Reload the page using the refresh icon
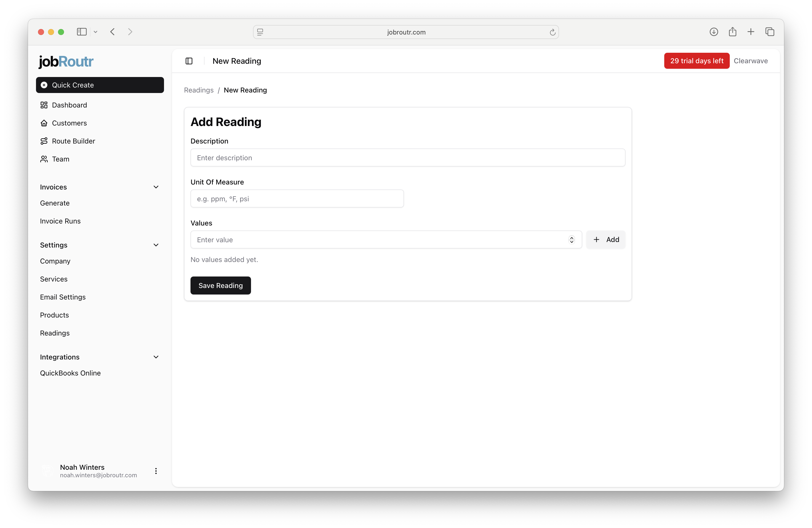This screenshot has width=812, height=528. (x=552, y=32)
